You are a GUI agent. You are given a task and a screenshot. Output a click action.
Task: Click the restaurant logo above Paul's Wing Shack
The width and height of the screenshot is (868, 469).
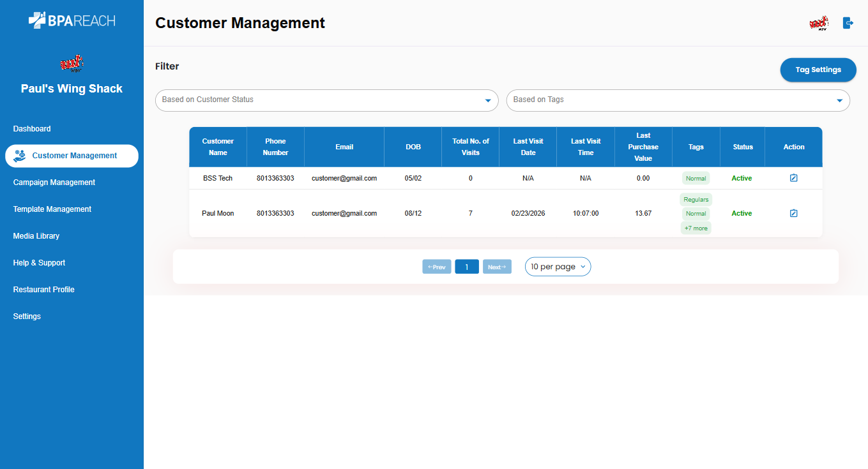[72, 64]
